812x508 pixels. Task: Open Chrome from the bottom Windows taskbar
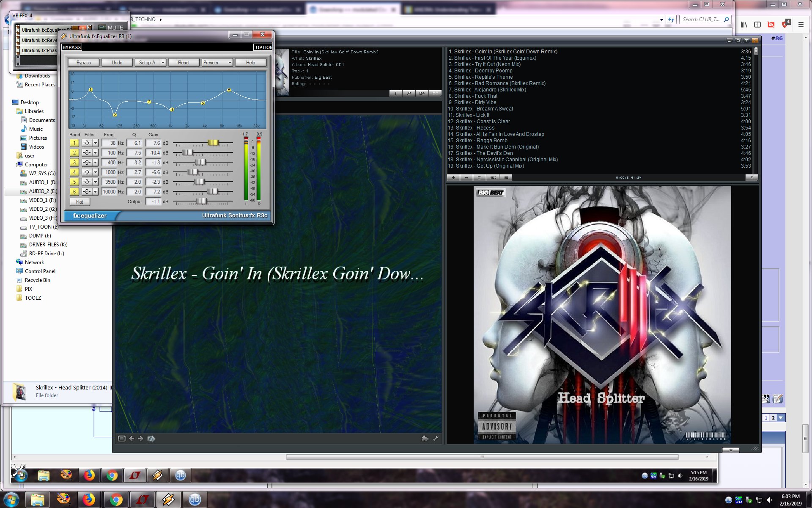point(116,500)
